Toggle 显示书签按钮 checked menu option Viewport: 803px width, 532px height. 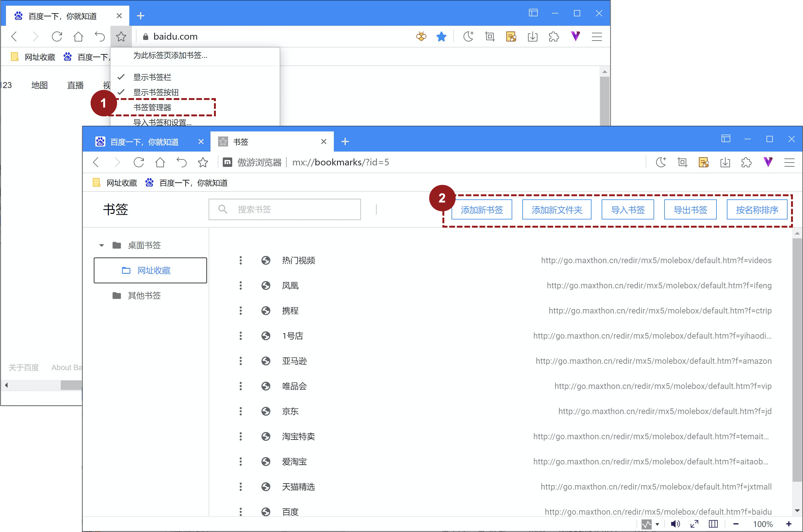[195, 92]
